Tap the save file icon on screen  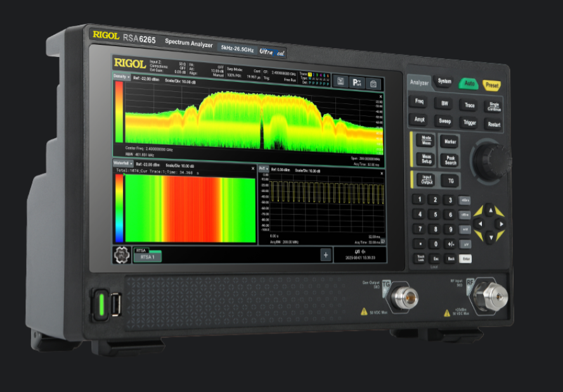tap(341, 82)
